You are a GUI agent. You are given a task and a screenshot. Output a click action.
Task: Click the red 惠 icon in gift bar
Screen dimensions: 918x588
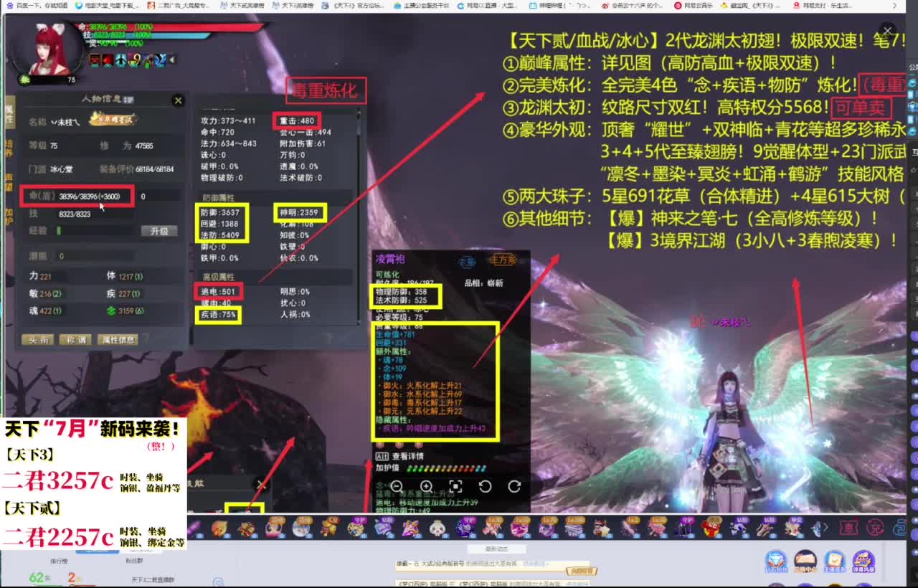pyautogui.click(x=848, y=528)
